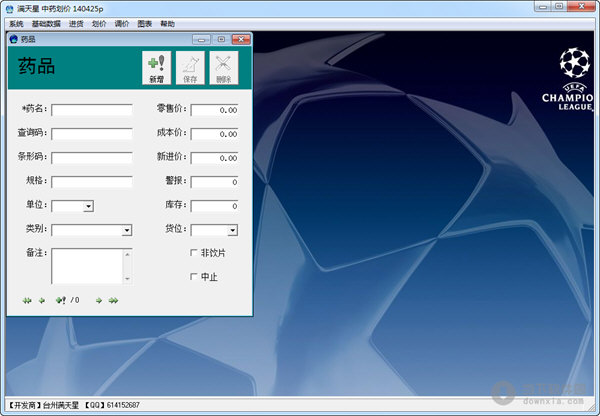Jump to first record with double-left arrow

coord(27,300)
